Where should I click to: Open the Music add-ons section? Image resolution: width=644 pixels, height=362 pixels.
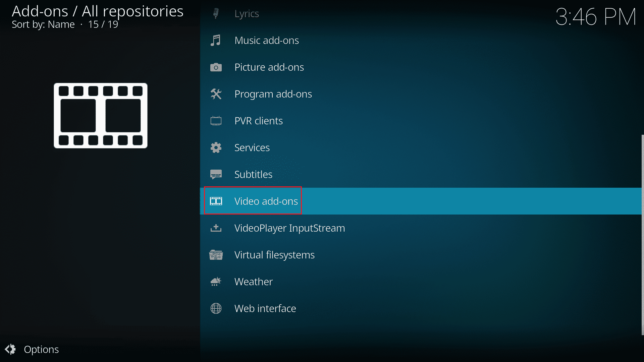pos(266,40)
